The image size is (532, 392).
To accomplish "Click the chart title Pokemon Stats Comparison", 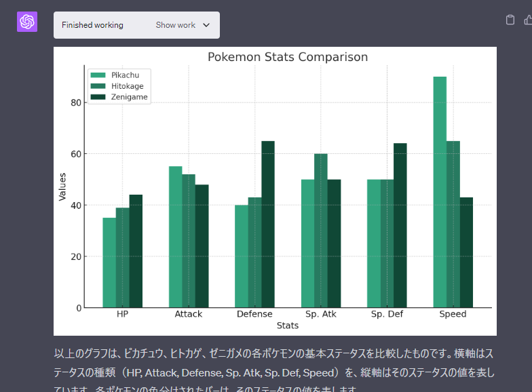I will pyautogui.click(x=288, y=57).
